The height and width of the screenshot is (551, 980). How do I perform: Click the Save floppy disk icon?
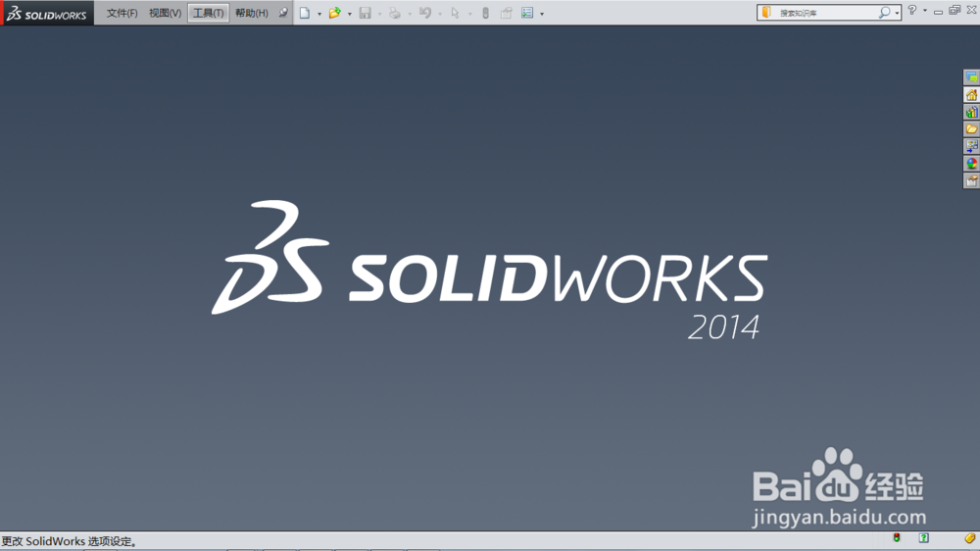pyautogui.click(x=365, y=13)
